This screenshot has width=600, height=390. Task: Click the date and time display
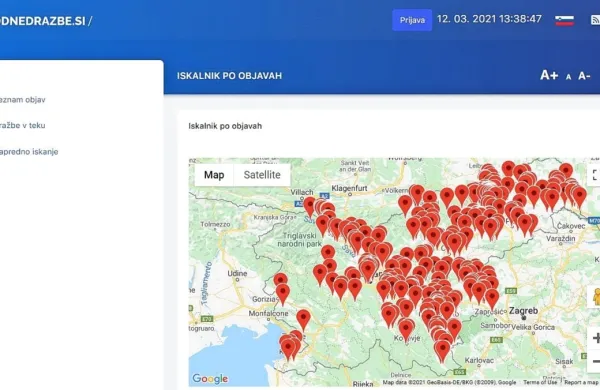click(489, 19)
